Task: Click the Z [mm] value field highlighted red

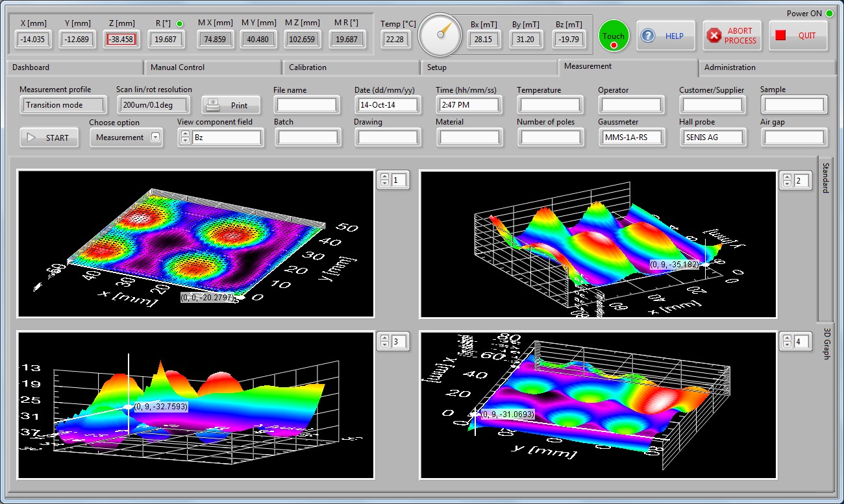Action: pyautogui.click(x=121, y=40)
